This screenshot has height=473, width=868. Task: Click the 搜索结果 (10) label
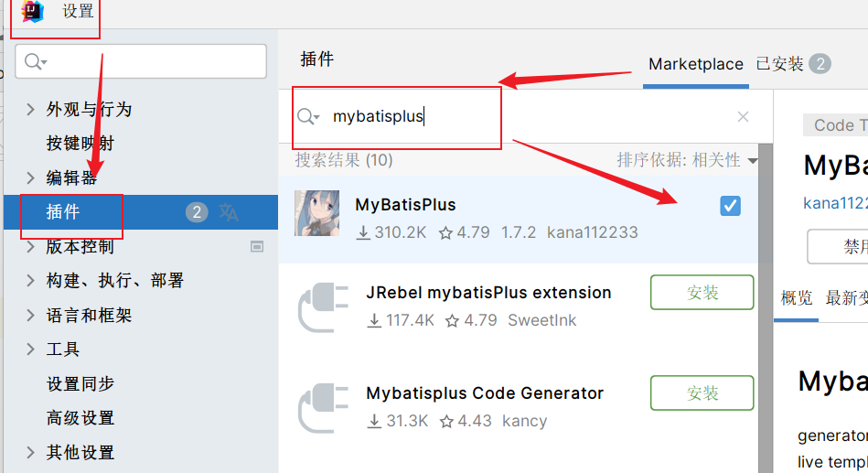(344, 160)
